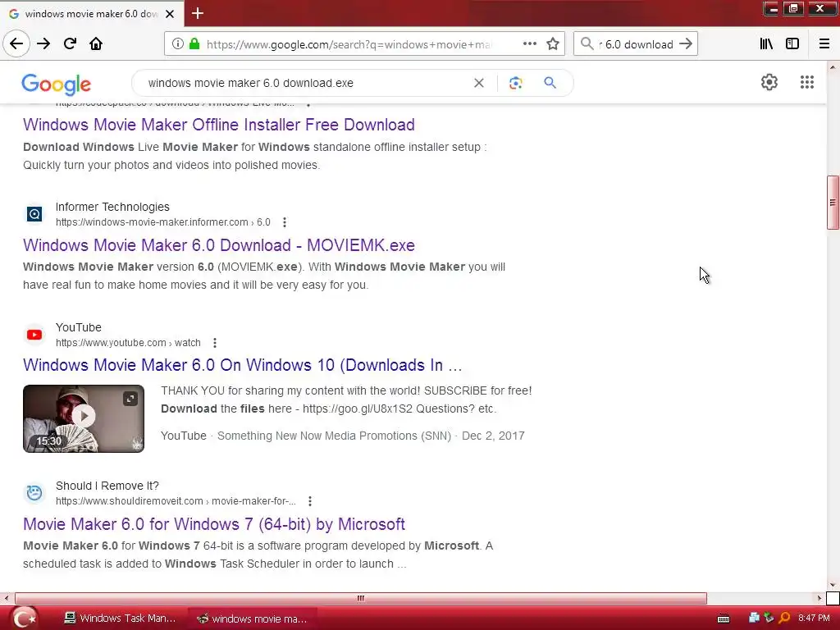Select the windows movie maker 6.0 browser tab
Viewport: 840px width, 630px height.
tap(92, 14)
